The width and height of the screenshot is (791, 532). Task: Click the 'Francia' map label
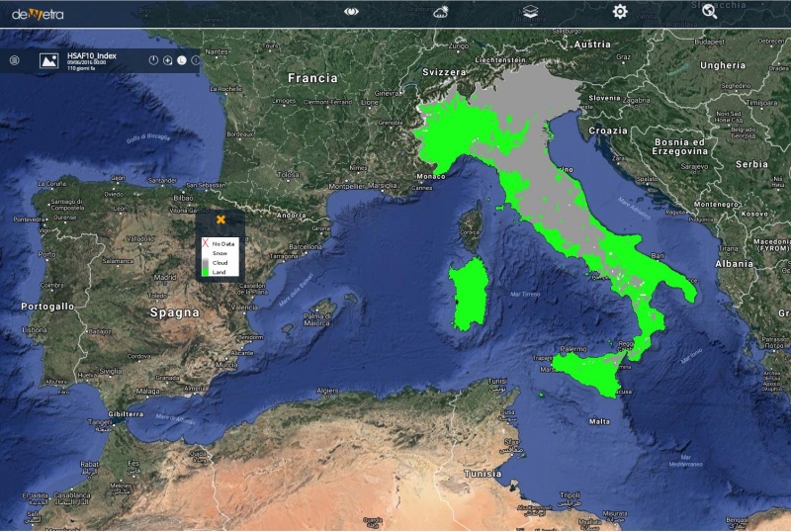[312, 78]
